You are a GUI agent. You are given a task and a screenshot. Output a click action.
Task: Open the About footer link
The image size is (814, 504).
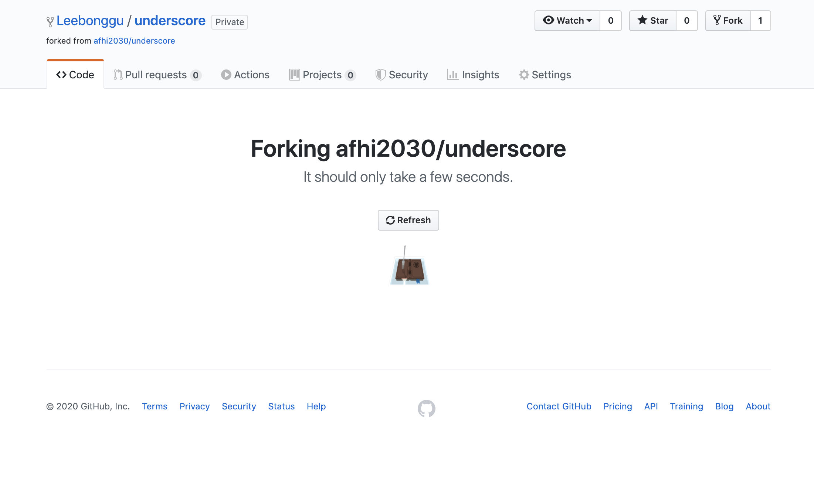[x=758, y=406]
